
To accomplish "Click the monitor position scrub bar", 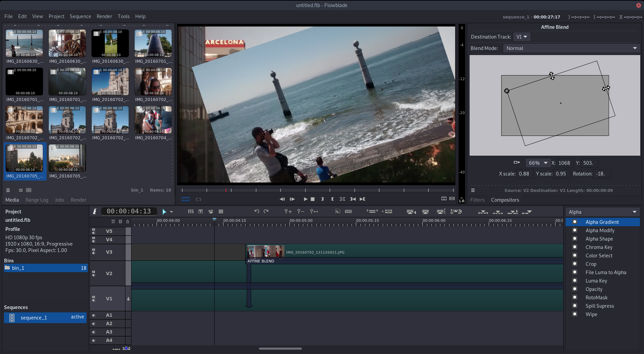I will click(x=317, y=190).
